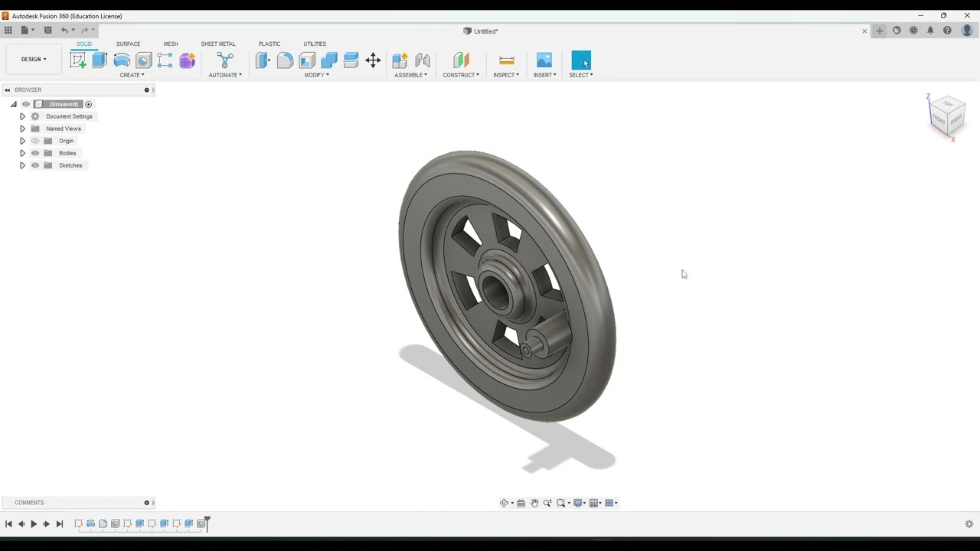Select the Offset Face tool
Viewport: 980px width, 551px height.
(x=351, y=60)
